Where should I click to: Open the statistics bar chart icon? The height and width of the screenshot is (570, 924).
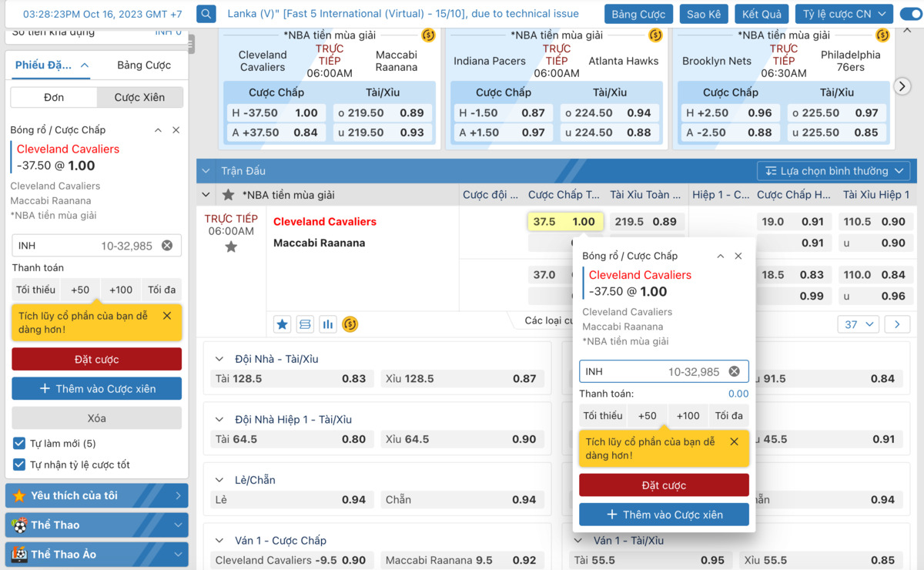click(x=328, y=324)
